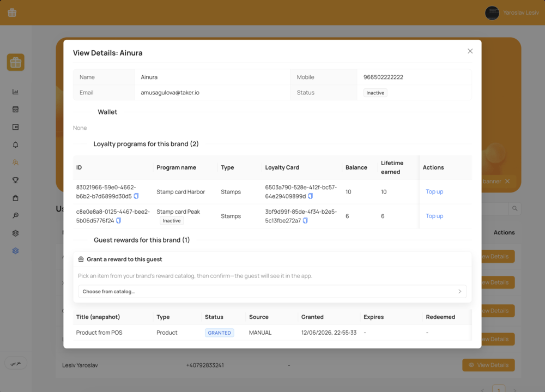
Task: Click gift icon beside Grant a reward
Action: (x=81, y=259)
